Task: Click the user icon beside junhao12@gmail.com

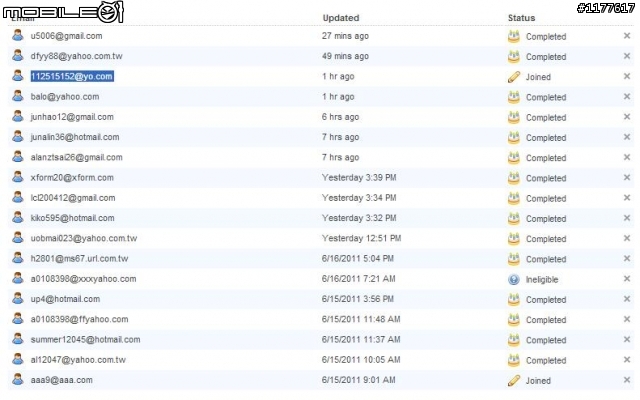Action: click(x=18, y=116)
